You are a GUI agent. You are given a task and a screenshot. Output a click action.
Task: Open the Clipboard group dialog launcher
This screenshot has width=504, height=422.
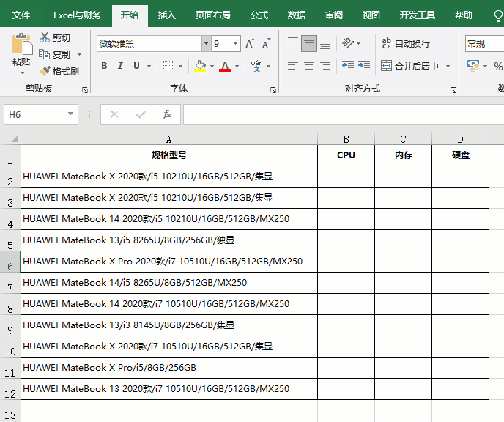click(85, 90)
